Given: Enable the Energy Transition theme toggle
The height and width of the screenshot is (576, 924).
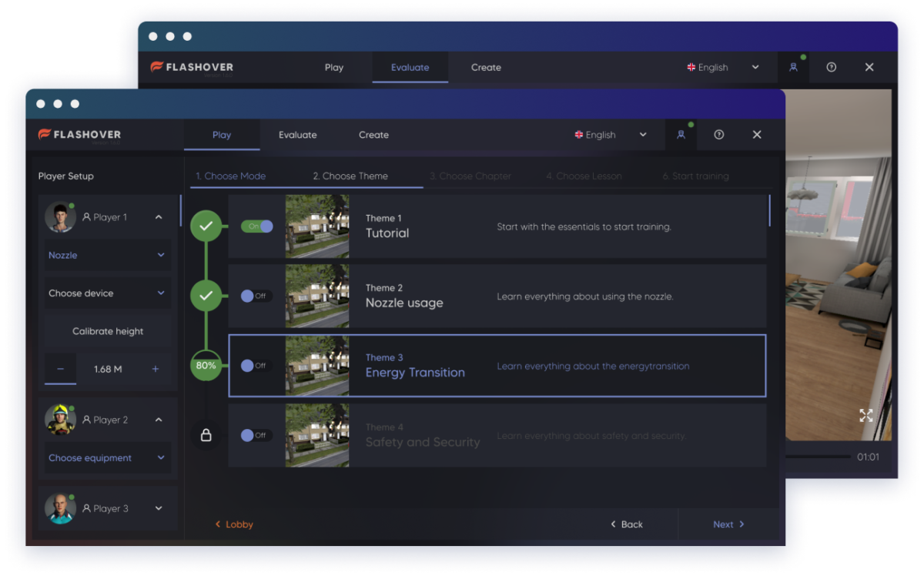Looking at the screenshot, I should (x=256, y=366).
